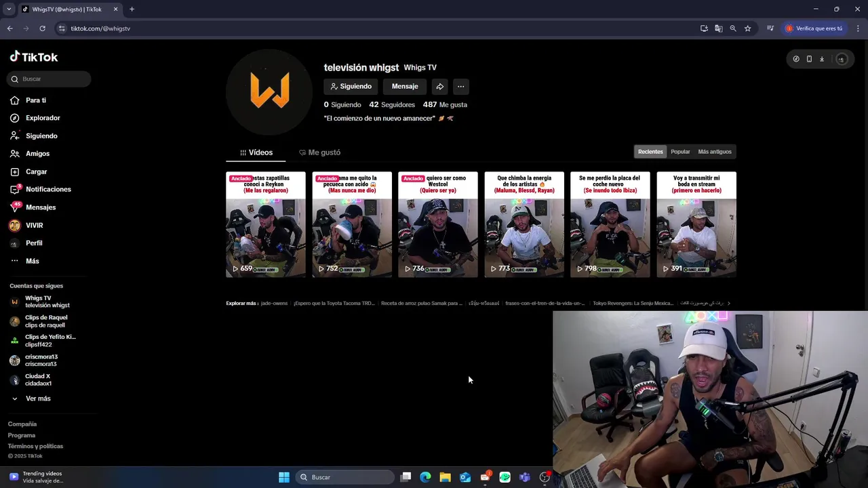Open the profile three-dots menu
Image resolution: width=868 pixels, height=488 pixels.
pos(460,86)
